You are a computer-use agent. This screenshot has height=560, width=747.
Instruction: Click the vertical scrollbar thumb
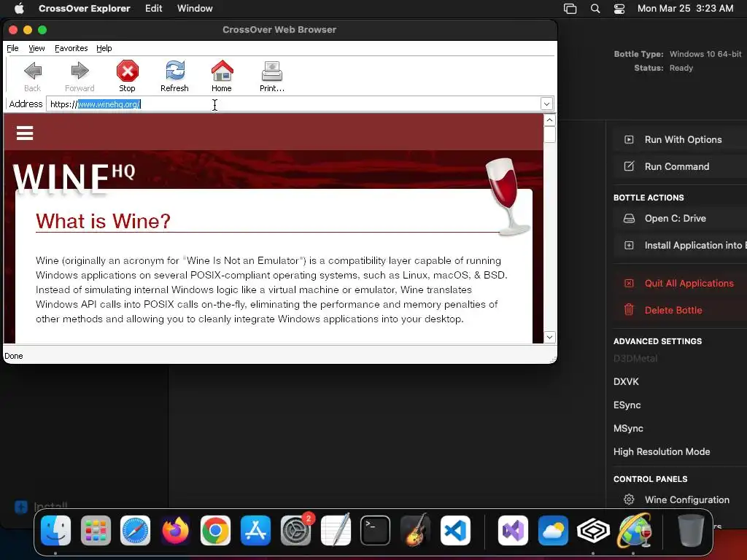(x=549, y=134)
